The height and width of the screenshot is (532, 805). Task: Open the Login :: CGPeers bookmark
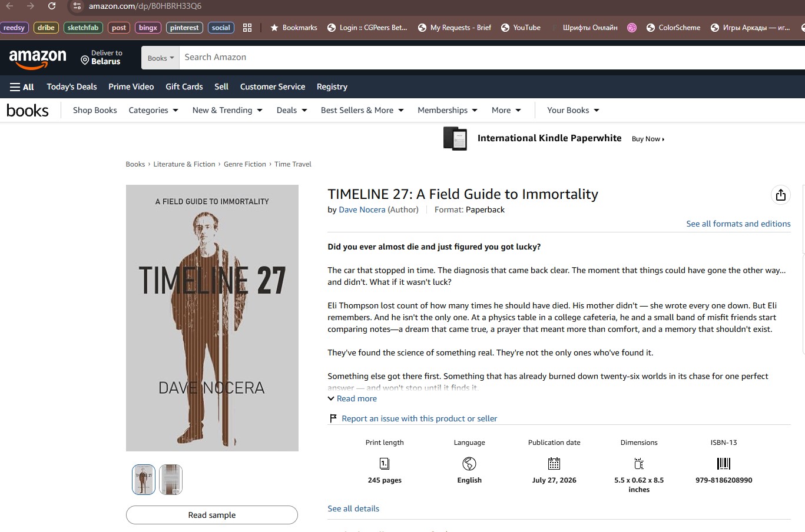[x=367, y=28]
